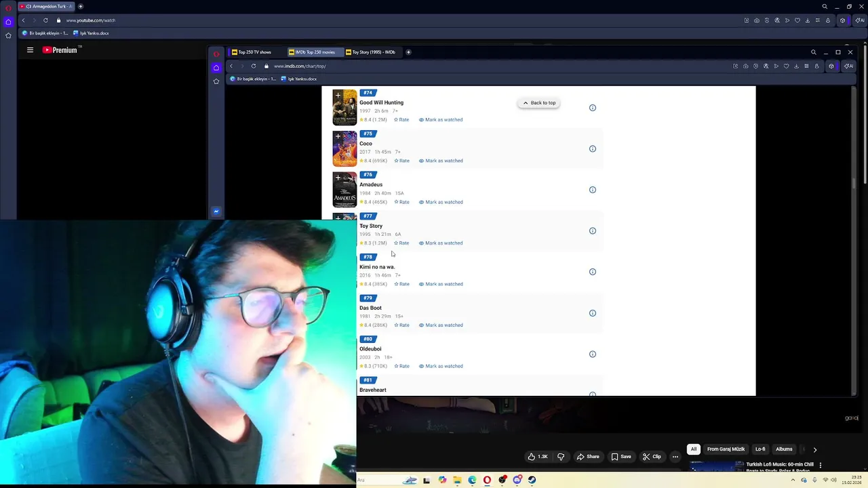Mark Kimi no na wa. as watched
Viewport: 868px width, 488px height.
coord(441,284)
